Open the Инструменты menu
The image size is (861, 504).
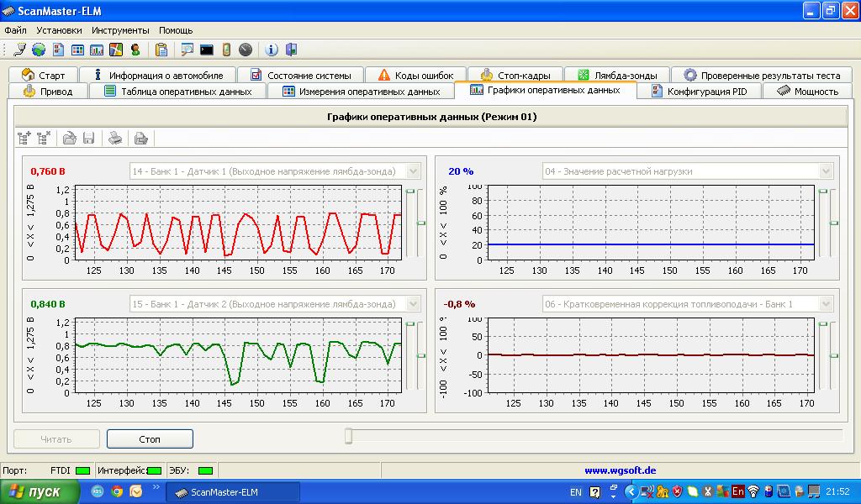point(120,30)
